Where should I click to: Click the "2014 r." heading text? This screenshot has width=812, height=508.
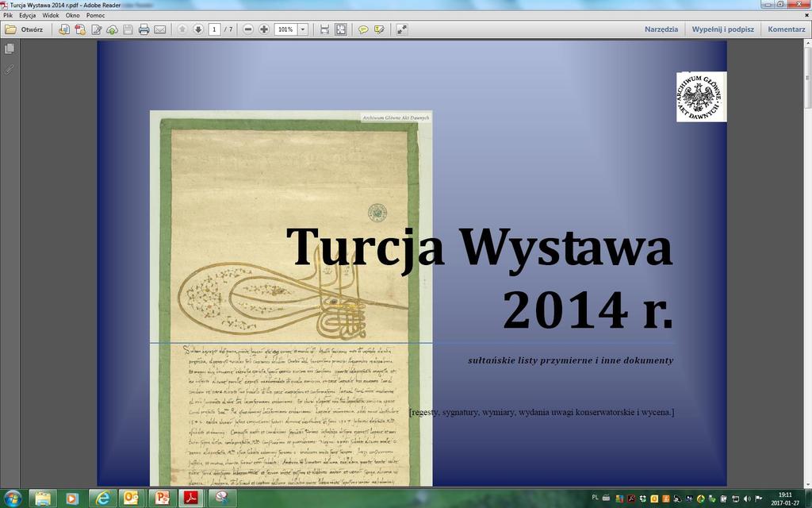pyautogui.click(x=588, y=310)
